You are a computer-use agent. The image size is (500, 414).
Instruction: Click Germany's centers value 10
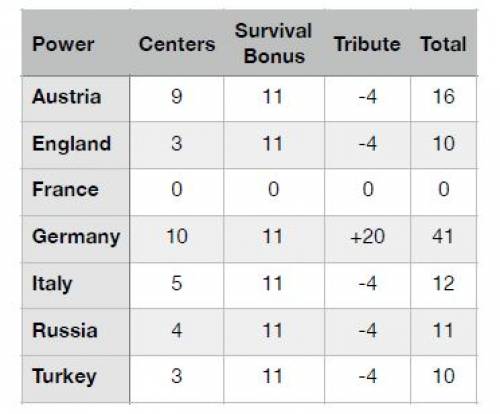click(177, 236)
